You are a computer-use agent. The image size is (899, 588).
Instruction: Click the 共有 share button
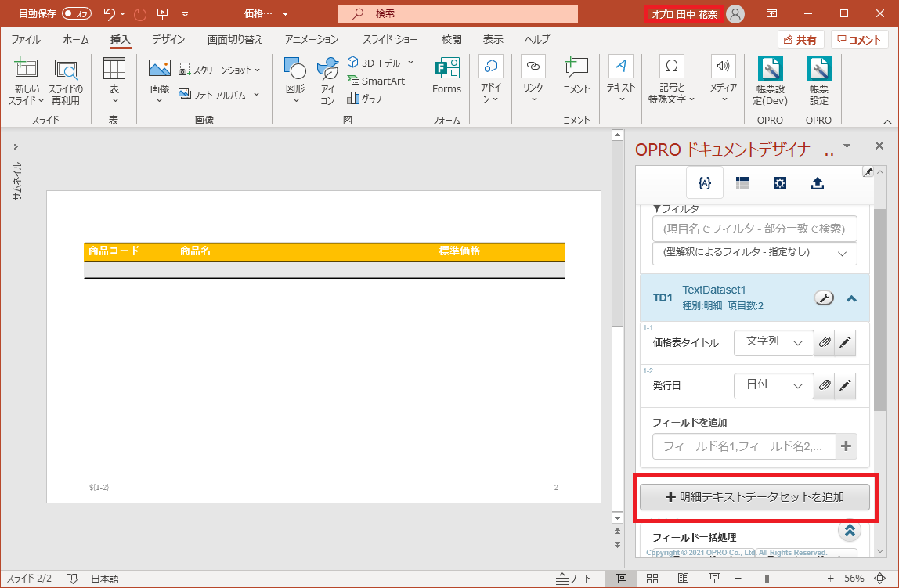tap(800, 39)
